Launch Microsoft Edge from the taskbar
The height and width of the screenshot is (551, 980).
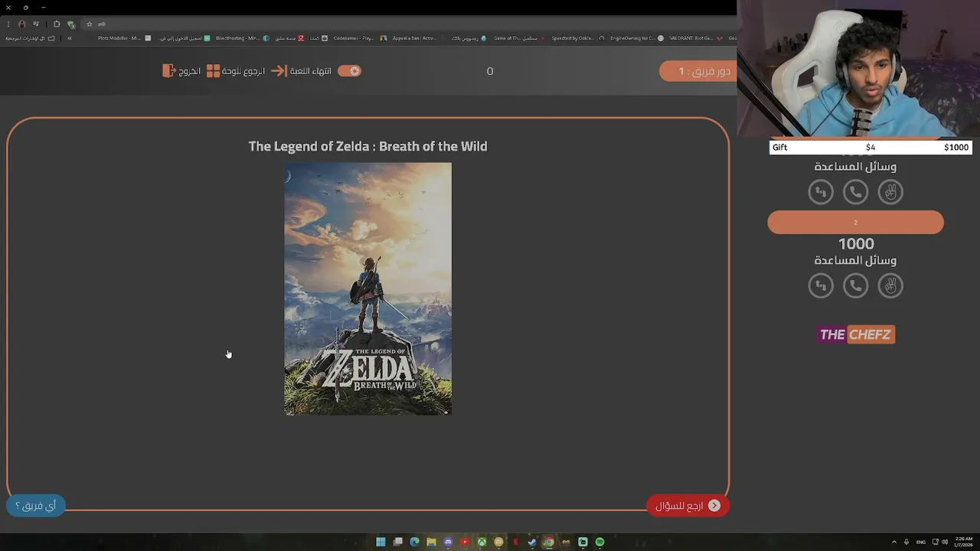click(414, 542)
